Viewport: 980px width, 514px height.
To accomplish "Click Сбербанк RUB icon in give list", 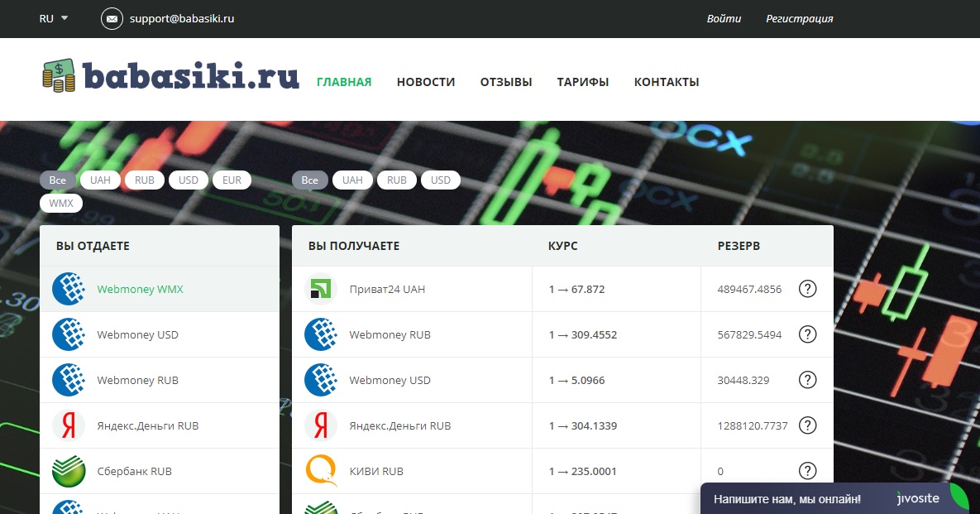I will click(x=69, y=472).
